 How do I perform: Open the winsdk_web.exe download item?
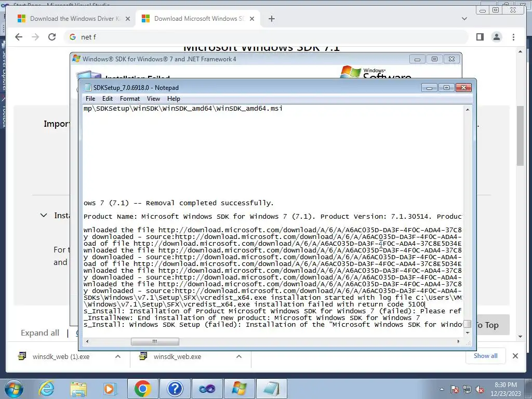178,356
